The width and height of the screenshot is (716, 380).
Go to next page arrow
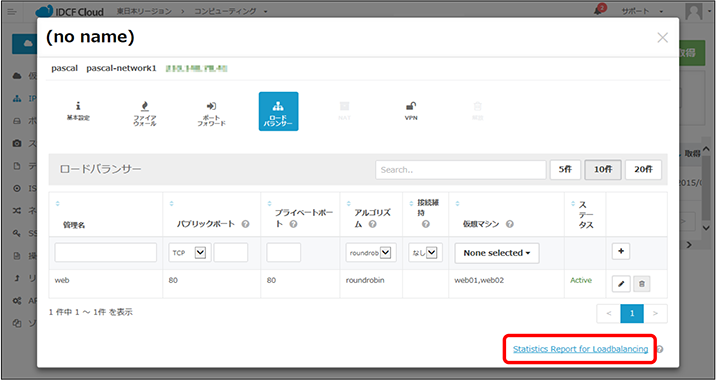[655, 313]
